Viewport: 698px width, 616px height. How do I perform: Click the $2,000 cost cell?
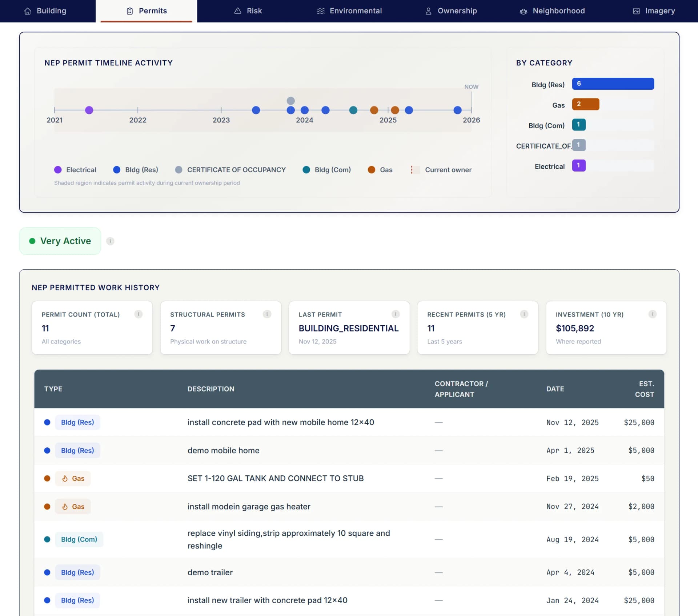point(641,507)
